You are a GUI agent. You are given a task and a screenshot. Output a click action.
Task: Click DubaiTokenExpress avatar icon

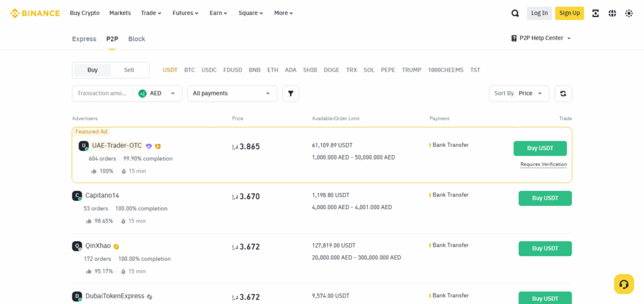click(x=77, y=296)
